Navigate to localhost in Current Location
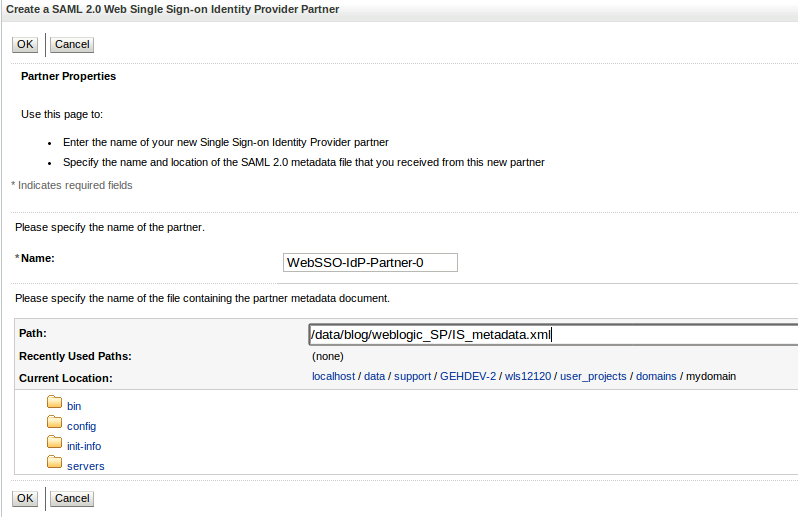798x517 pixels. click(x=333, y=377)
